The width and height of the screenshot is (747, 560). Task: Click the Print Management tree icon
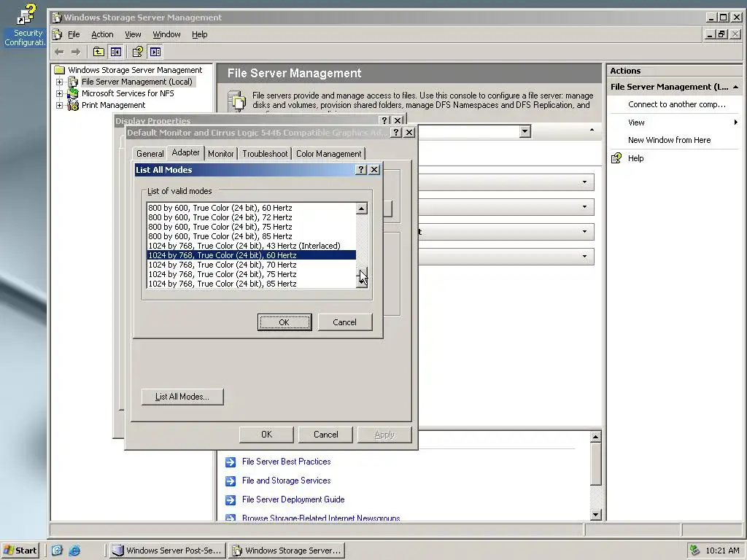coord(73,105)
